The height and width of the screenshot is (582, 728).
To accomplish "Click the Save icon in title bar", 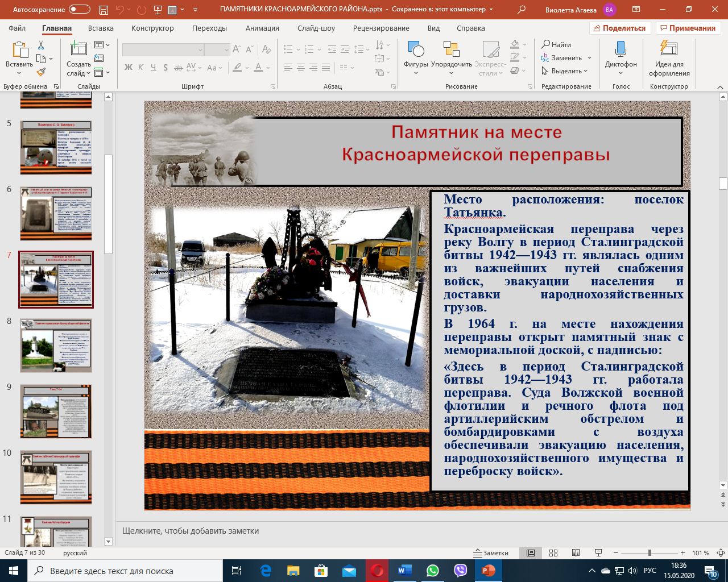I will [x=104, y=10].
